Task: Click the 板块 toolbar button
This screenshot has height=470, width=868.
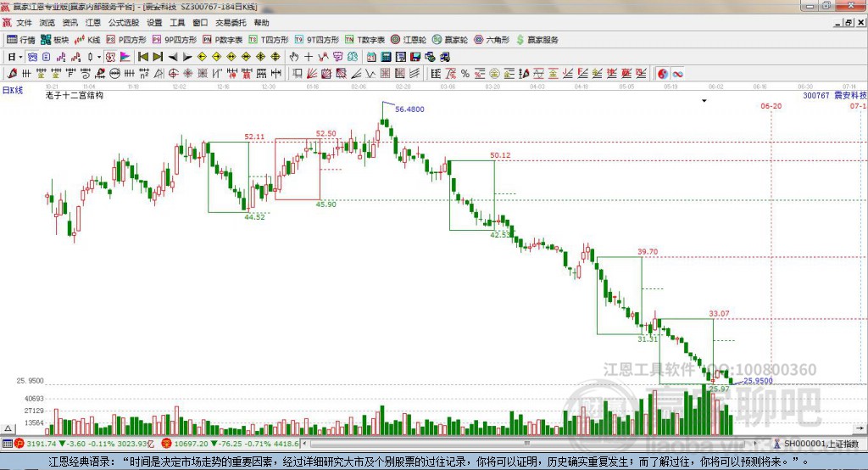Action: coord(55,40)
